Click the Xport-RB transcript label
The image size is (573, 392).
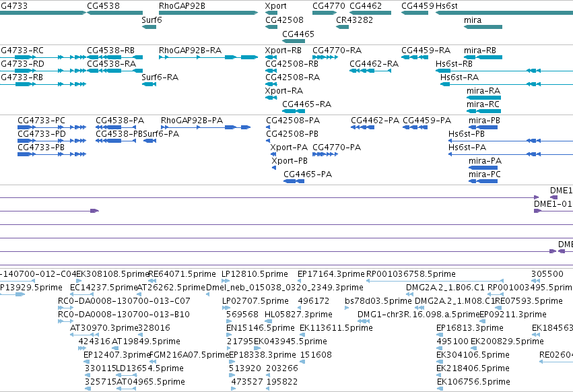[283, 50]
